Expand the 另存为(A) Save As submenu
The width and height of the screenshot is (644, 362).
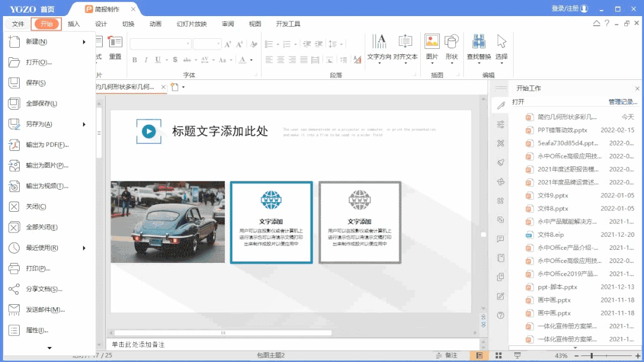click(84, 124)
